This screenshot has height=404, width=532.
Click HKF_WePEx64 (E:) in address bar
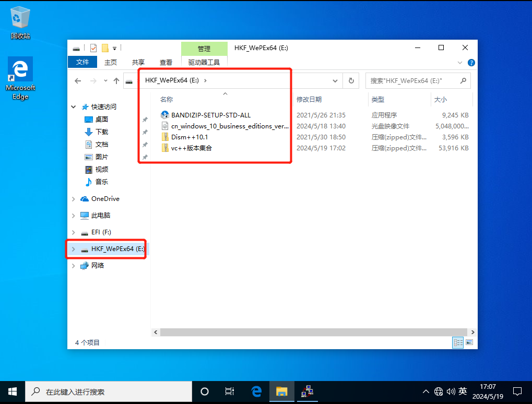172,80
